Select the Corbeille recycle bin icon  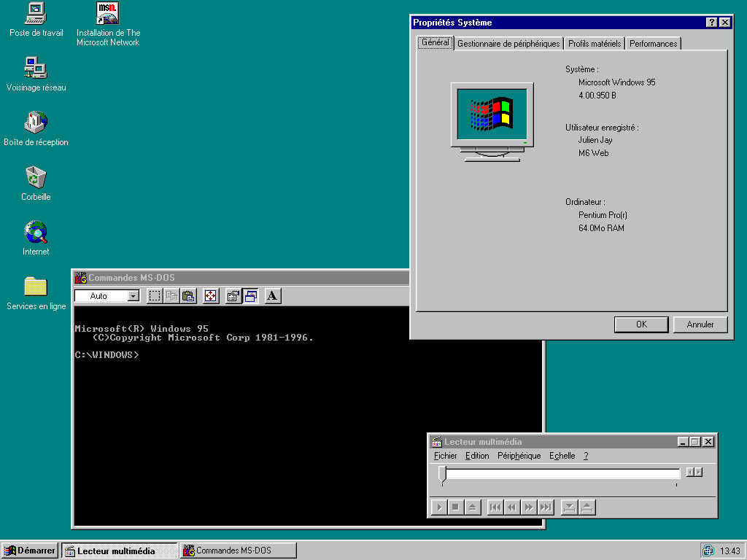click(36, 183)
